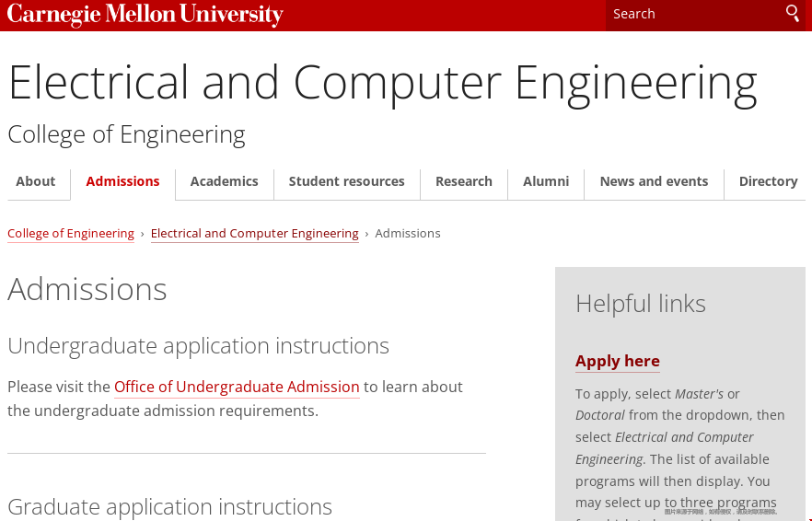Click the search magnifier icon
The image size is (812, 521).
tap(792, 13)
